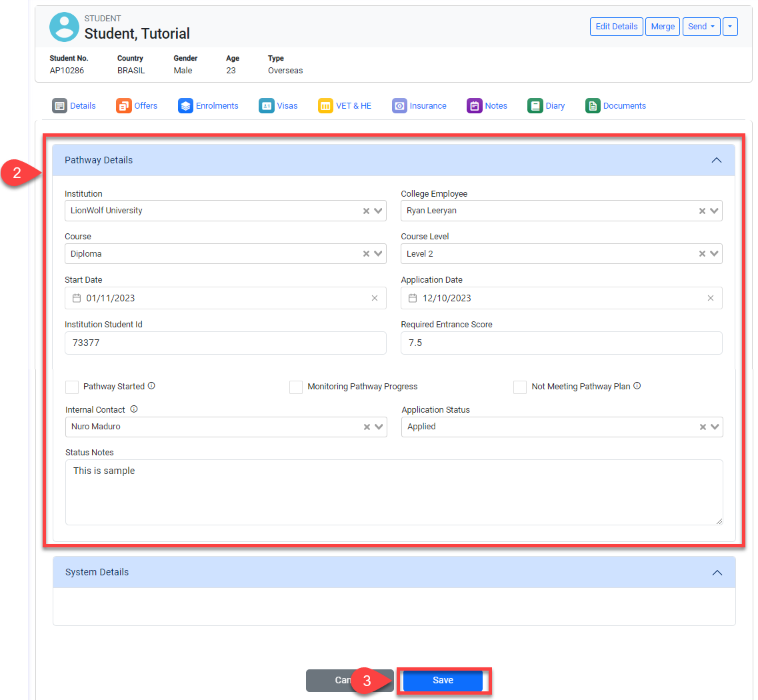Click the info icon beside Internal Contact
The width and height of the screenshot is (758, 700).
(134, 409)
